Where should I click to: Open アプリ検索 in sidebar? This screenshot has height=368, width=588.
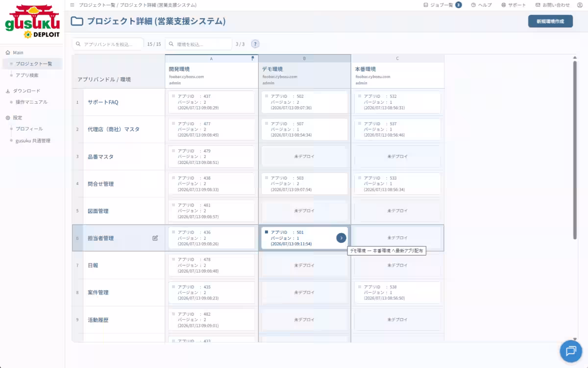click(27, 75)
